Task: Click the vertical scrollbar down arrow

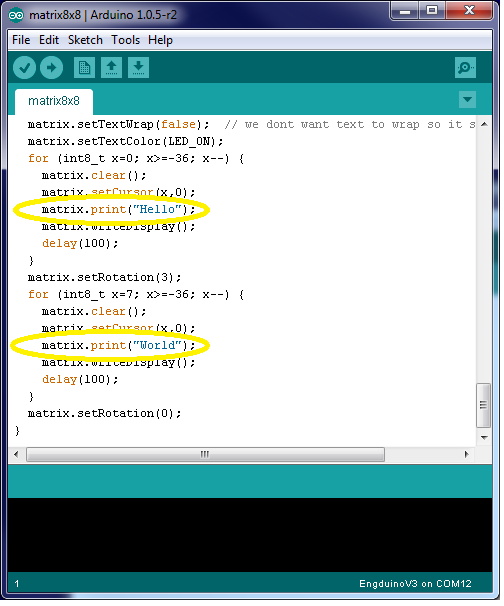Action: (484, 438)
